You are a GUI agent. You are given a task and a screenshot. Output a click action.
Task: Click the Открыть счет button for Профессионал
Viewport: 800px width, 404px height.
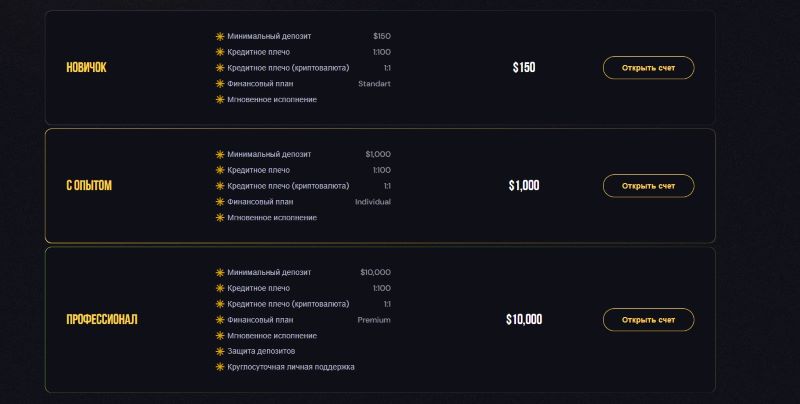coord(648,320)
